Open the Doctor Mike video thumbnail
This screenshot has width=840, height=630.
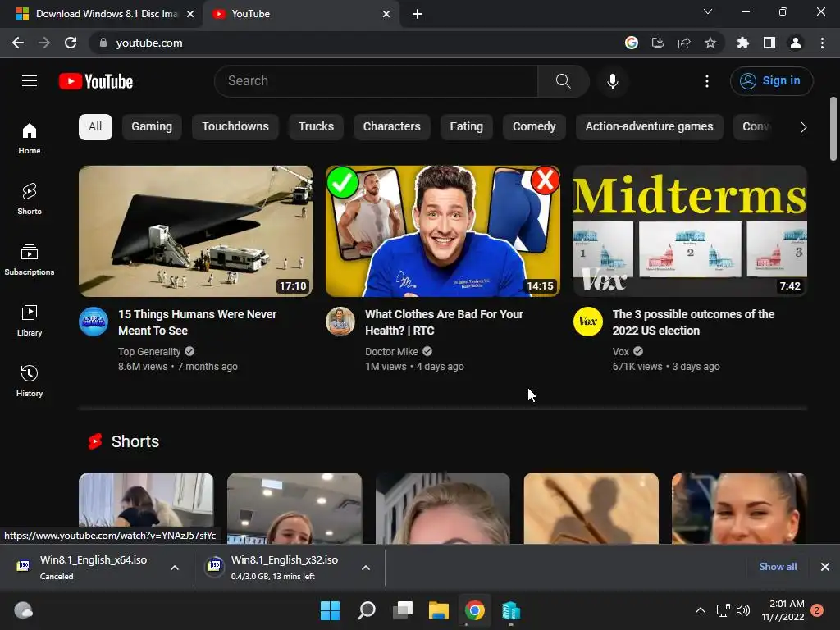click(443, 231)
